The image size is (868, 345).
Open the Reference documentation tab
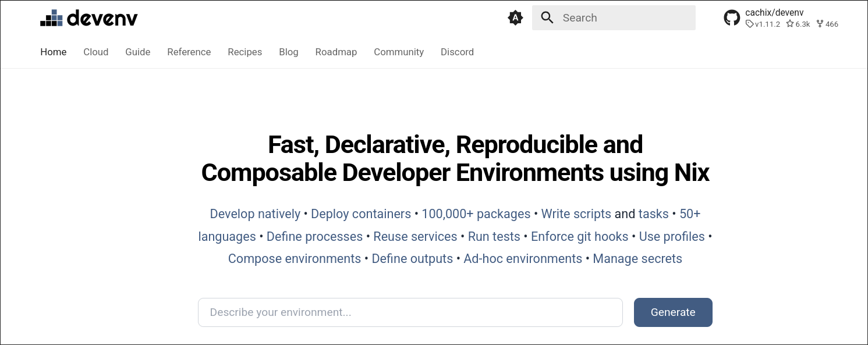point(189,52)
